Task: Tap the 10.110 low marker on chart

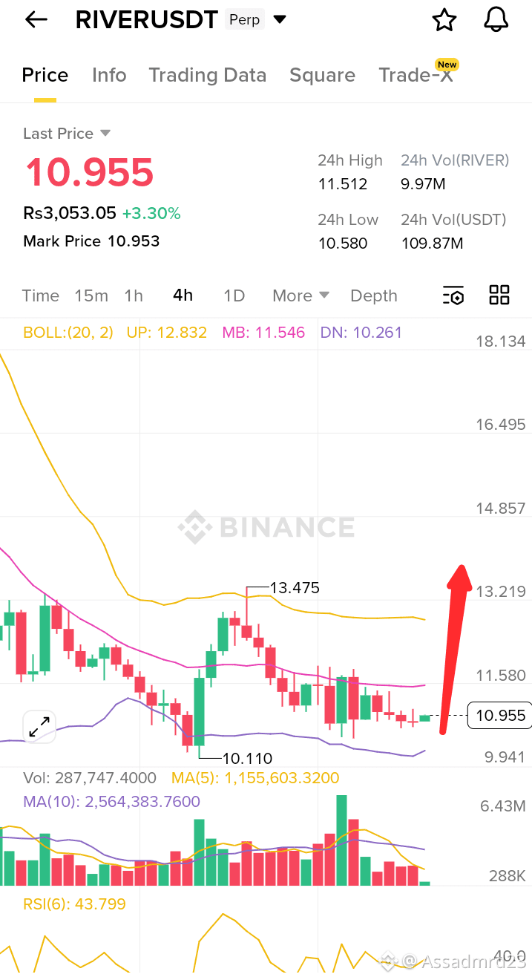Action: pos(248,759)
